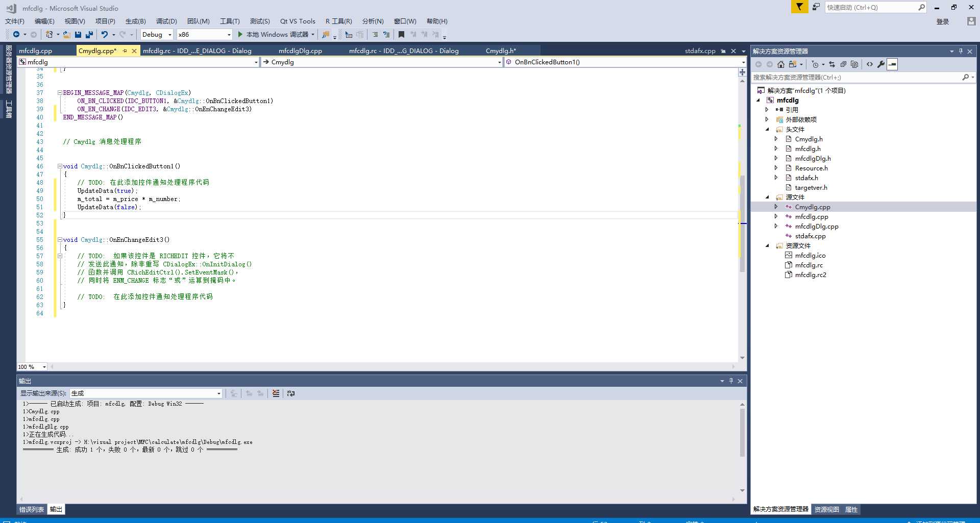
Task: Open Properties with the wrench icon
Action: 881,64
